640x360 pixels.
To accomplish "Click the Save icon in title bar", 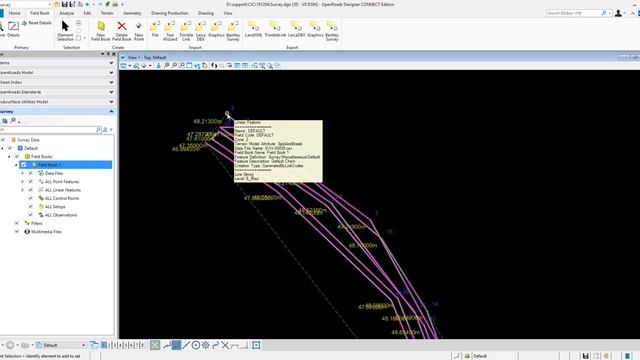I will click(64, 4).
